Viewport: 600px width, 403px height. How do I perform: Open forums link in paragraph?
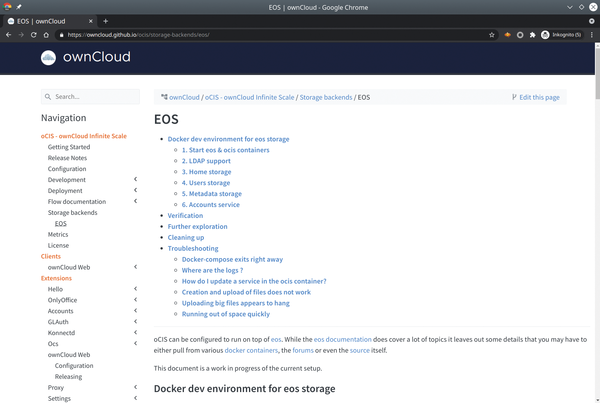[x=303, y=350]
